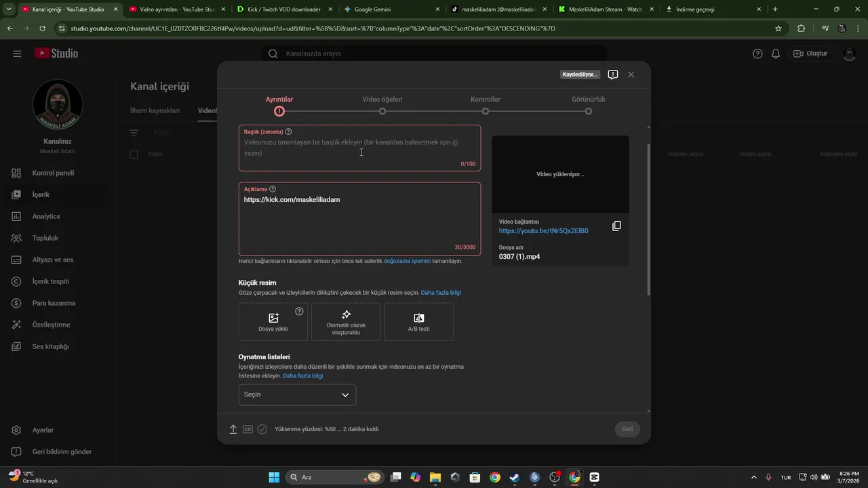
Task: Open the browser extensions puzzle icon
Action: tap(802, 28)
